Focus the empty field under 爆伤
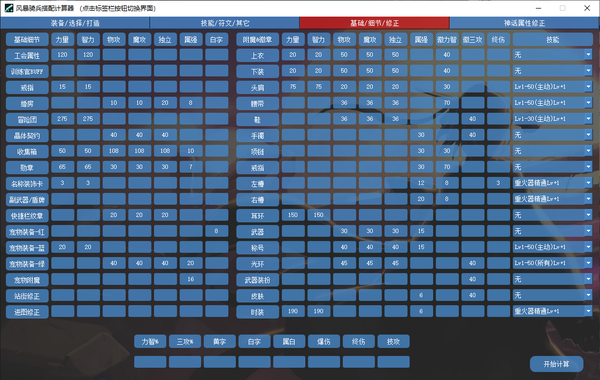 pyautogui.click(x=324, y=362)
